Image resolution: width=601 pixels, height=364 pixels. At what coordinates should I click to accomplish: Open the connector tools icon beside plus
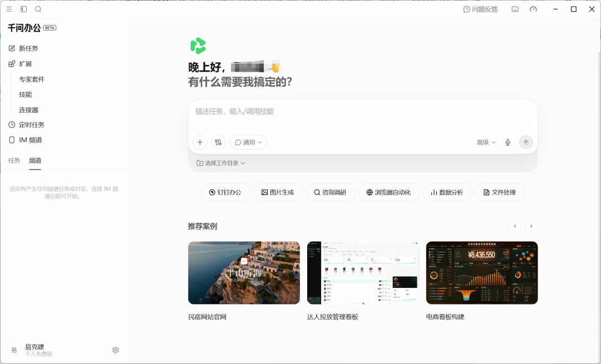click(x=218, y=142)
